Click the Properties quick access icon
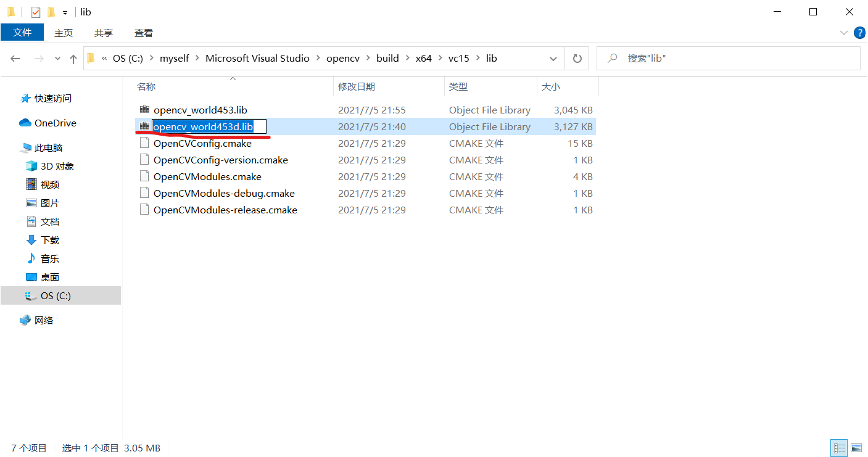Viewport: 868px width, 457px height. pyautogui.click(x=36, y=12)
